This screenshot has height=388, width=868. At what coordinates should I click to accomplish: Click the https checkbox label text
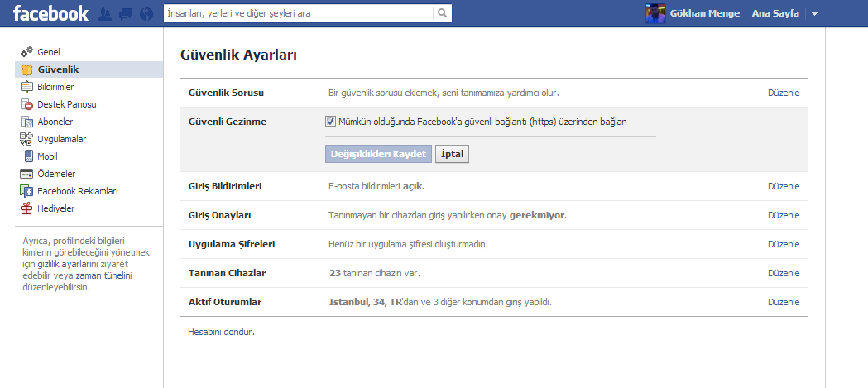[482, 122]
